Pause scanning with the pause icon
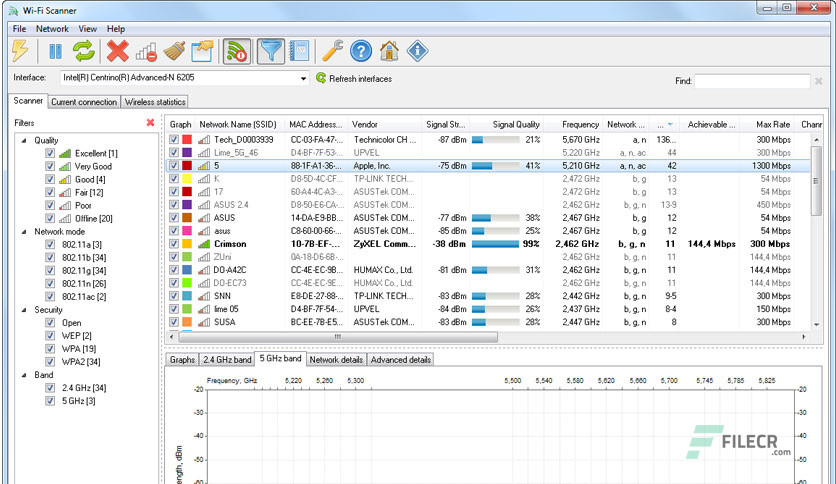 pos(55,52)
